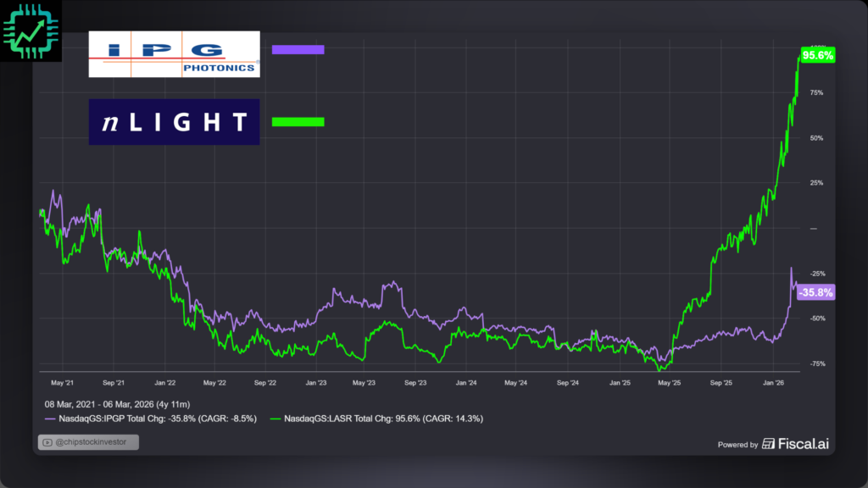Click the -75% y-axis label

(818, 364)
